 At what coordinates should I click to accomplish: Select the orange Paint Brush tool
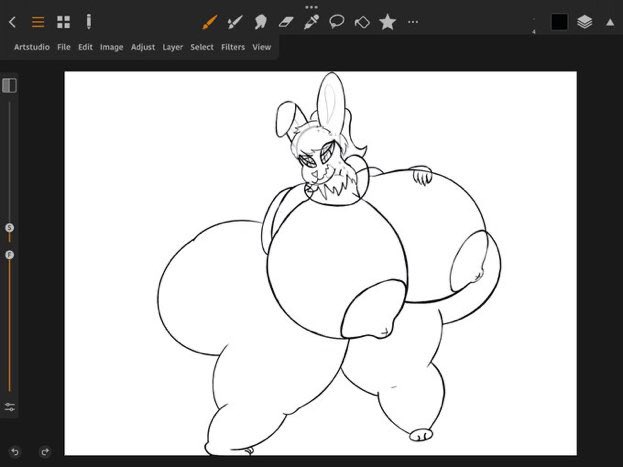pyautogui.click(x=209, y=22)
